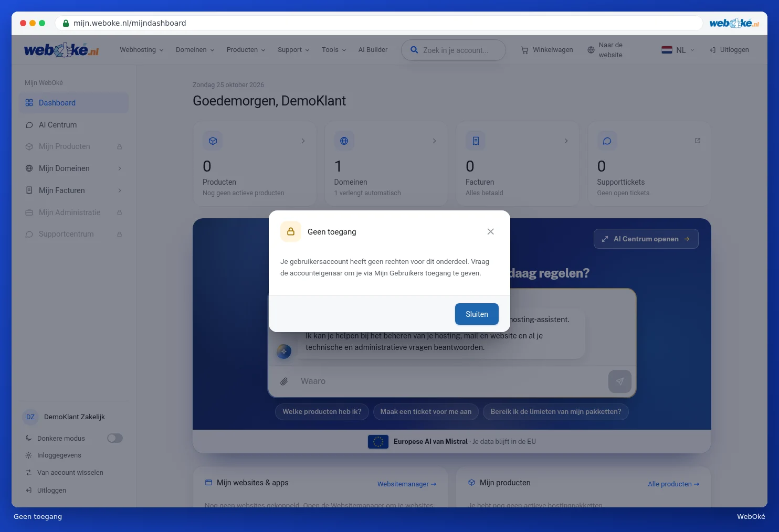Open Inloggegevens in the sidebar
779x532 pixels.
[59, 455]
